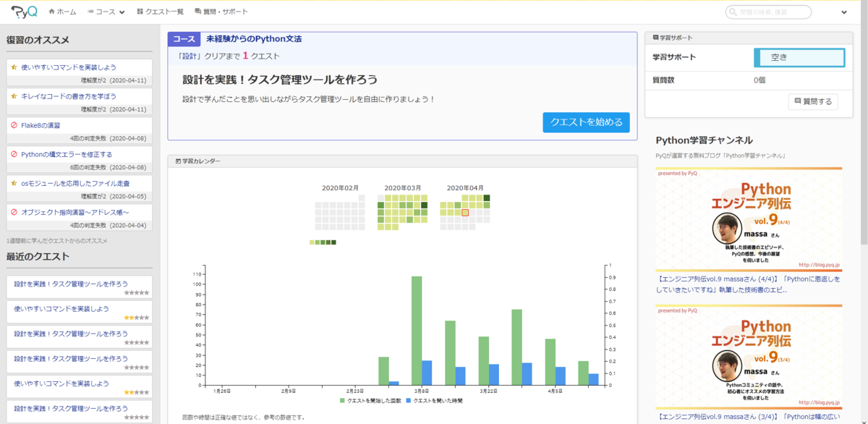Open the account dropdown arrow at top right

844,12
